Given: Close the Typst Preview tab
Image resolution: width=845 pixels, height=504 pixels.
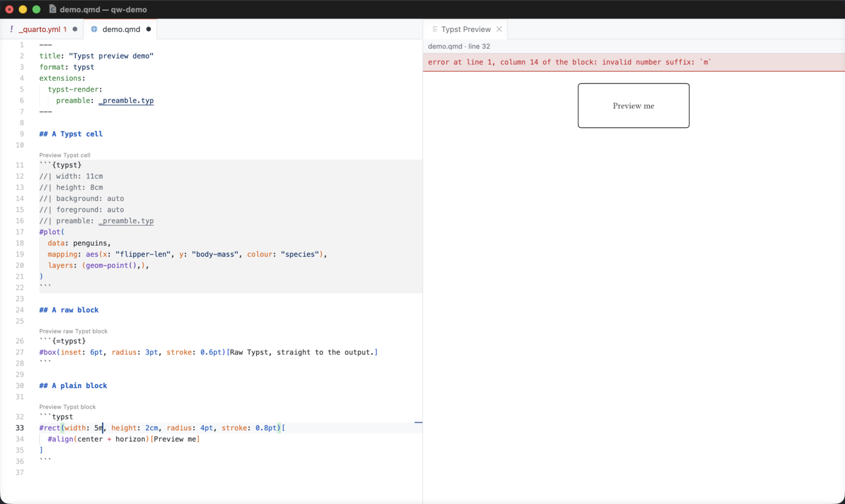Looking at the screenshot, I should 499,29.
